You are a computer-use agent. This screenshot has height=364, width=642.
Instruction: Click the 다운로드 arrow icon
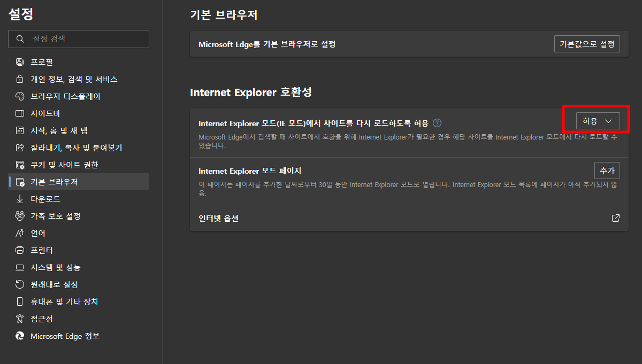tap(20, 199)
